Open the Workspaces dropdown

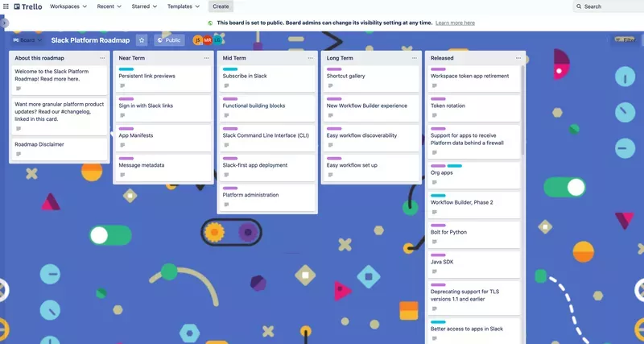(x=68, y=6)
